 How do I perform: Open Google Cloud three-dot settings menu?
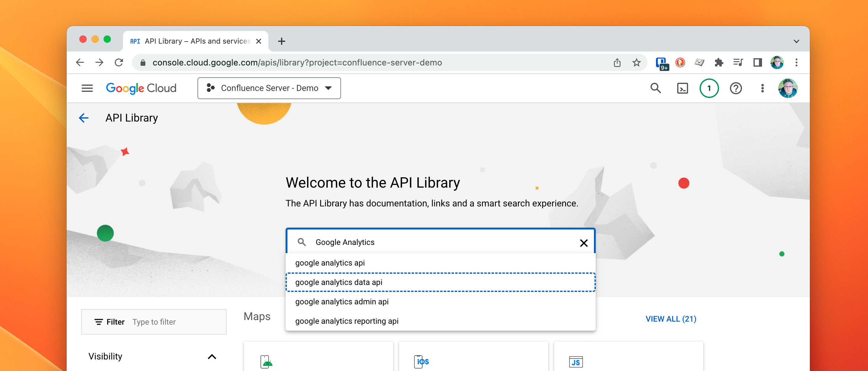click(x=762, y=89)
